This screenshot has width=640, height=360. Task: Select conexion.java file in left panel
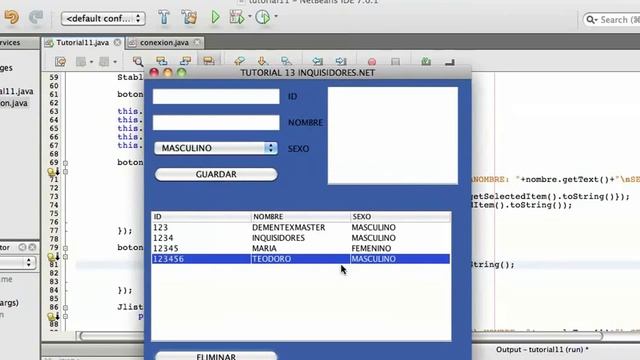(13, 103)
